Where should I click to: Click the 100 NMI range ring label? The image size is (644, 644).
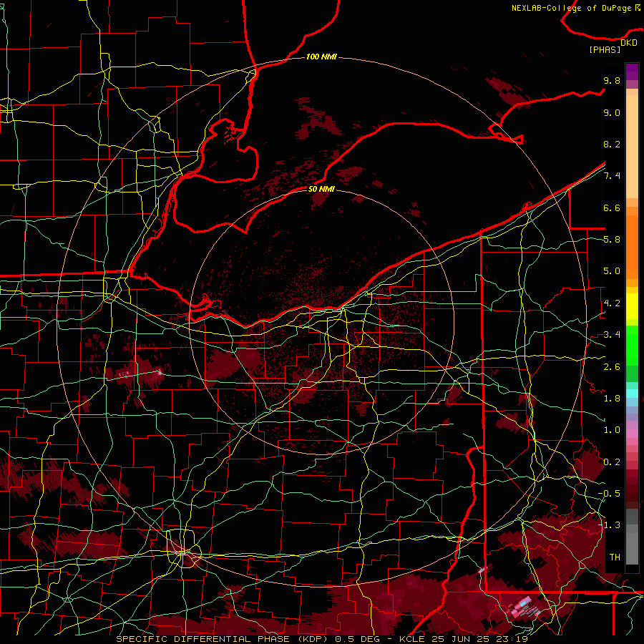321,57
